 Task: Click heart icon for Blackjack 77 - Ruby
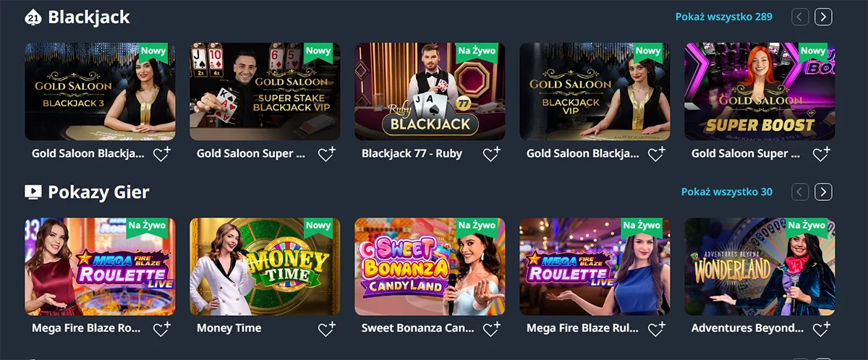(x=491, y=154)
